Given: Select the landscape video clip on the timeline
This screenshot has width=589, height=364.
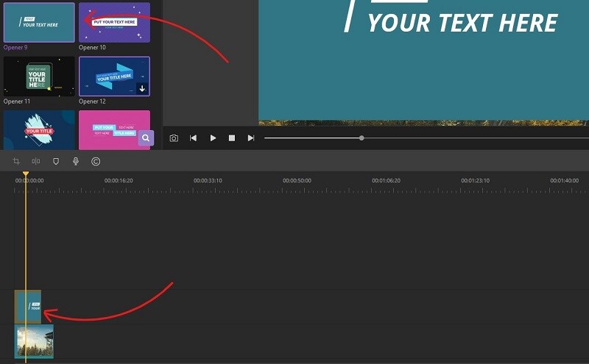Looking at the screenshot, I should (x=34, y=342).
